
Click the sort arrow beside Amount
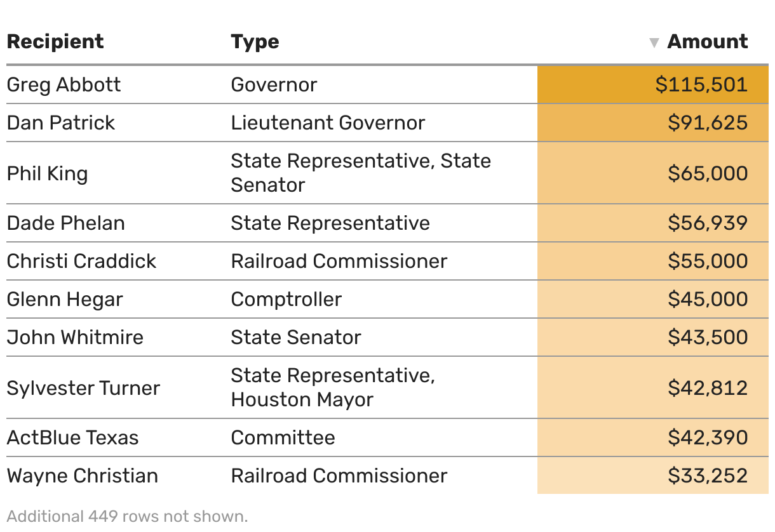click(x=654, y=43)
